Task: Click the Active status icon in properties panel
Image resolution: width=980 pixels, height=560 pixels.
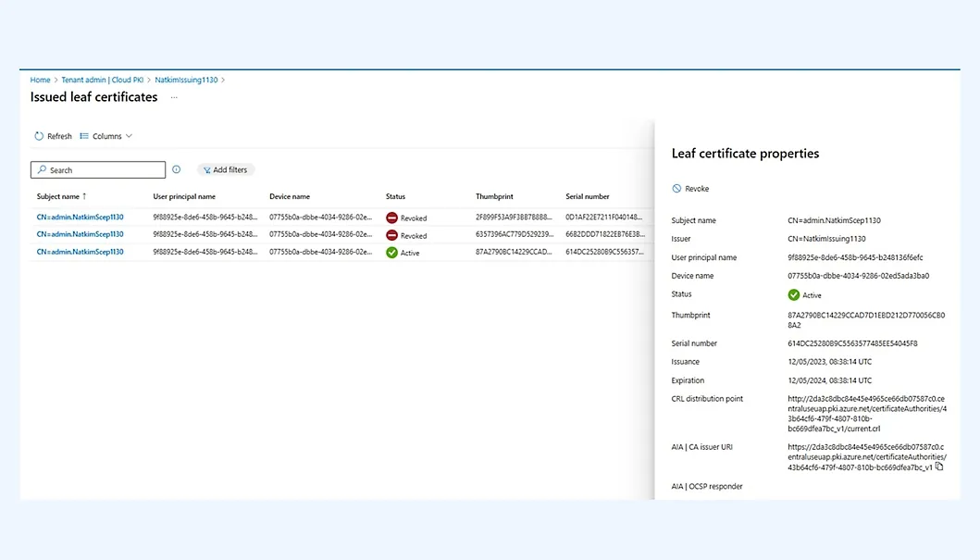Action: click(793, 295)
